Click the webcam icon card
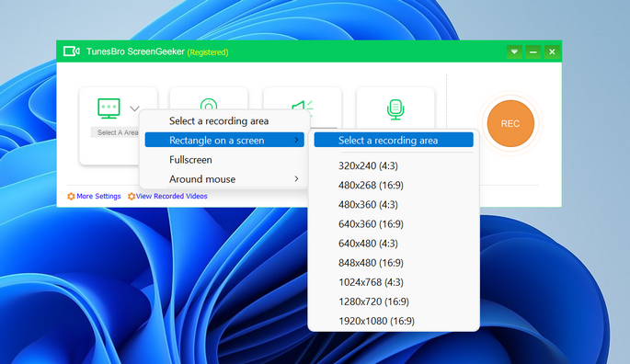Viewport: 630px width, 364px height. coord(209,99)
